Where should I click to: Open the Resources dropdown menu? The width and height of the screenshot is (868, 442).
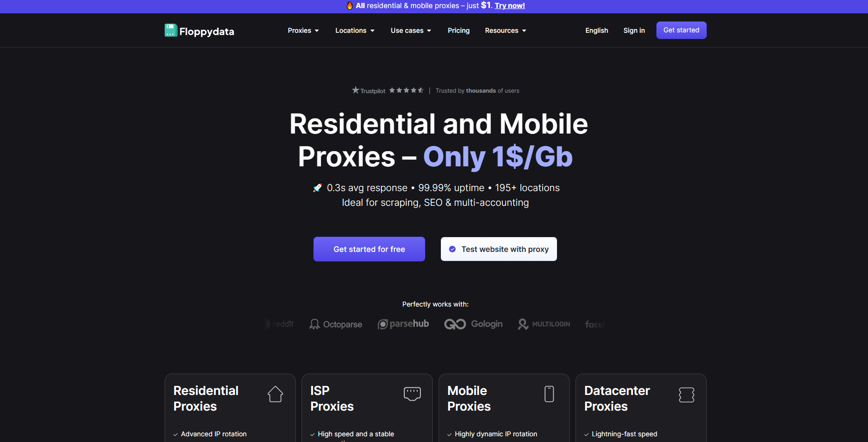(506, 30)
